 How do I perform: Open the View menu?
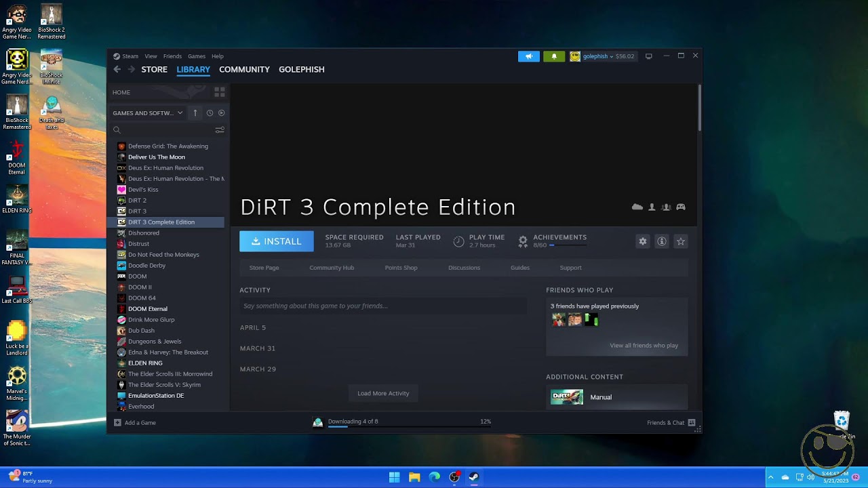coord(151,56)
